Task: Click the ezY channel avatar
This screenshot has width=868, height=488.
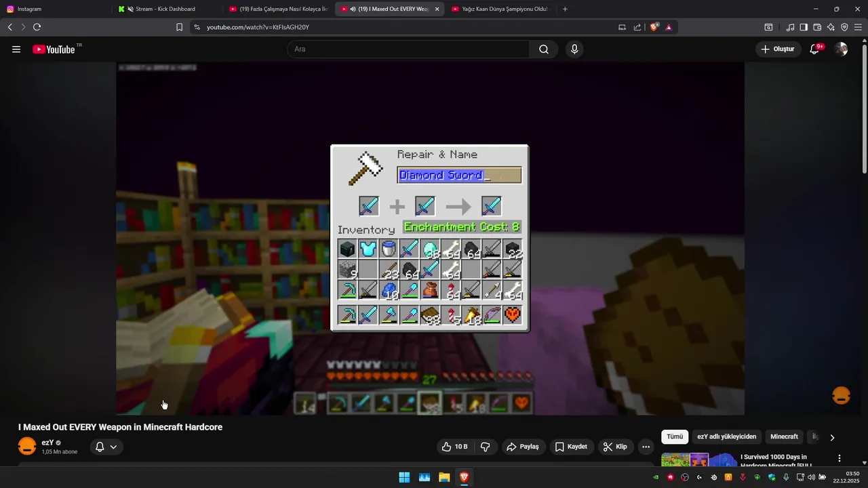Action: (x=27, y=447)
